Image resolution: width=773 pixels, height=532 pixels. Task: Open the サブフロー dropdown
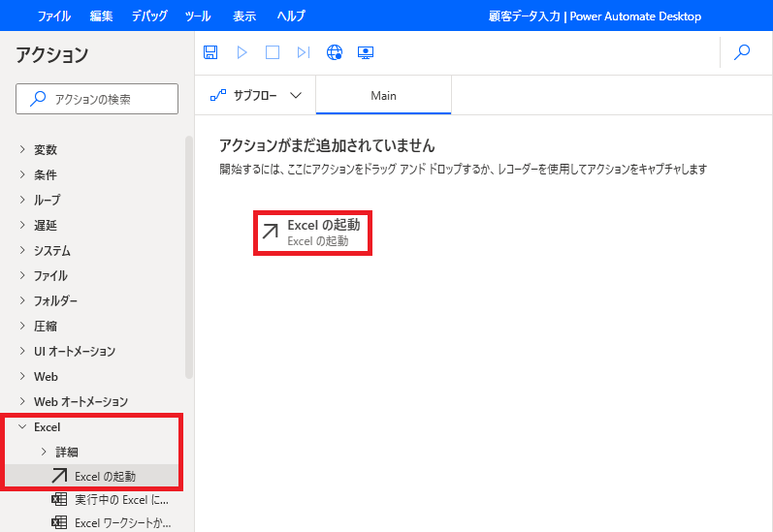click(x=255, y=95)
